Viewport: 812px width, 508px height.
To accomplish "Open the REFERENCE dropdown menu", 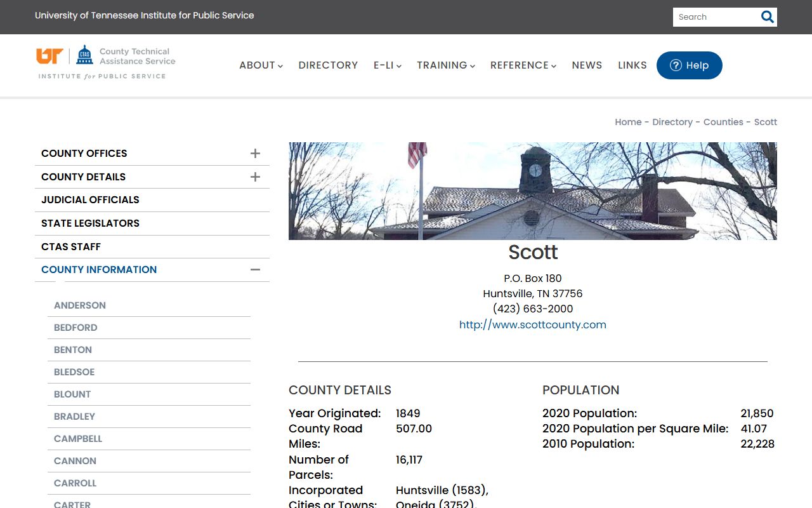I will pos(523,65).
